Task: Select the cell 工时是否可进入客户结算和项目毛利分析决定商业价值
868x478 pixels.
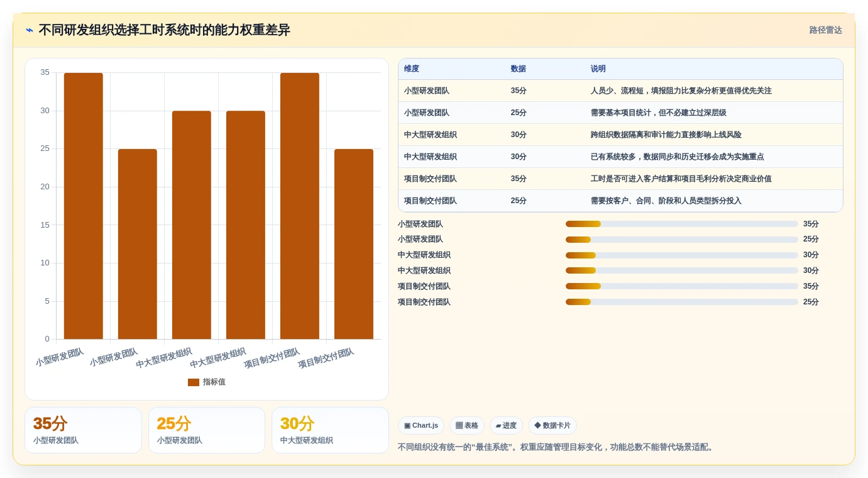Action: point(681,179)
